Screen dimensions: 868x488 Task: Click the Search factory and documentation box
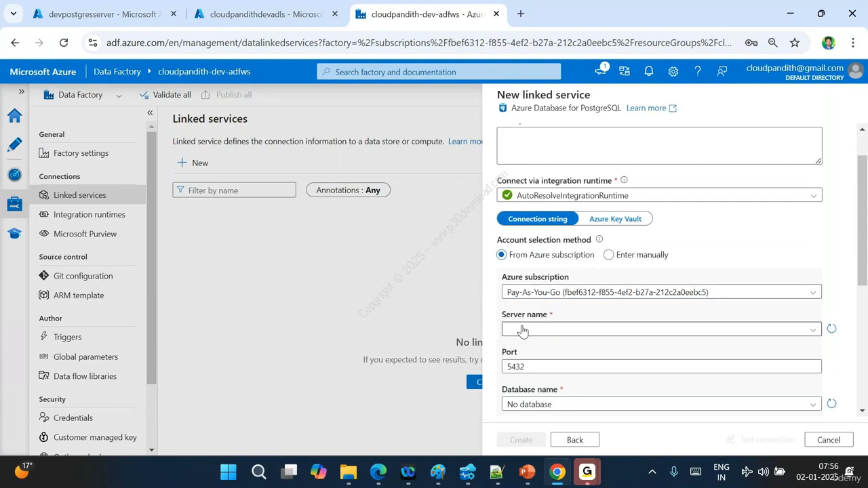(x=439, y=72)
